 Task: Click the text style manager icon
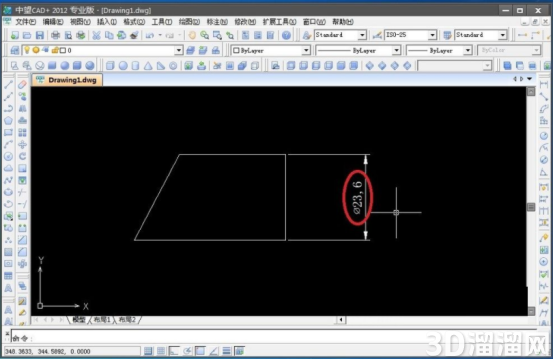[307, 35]
